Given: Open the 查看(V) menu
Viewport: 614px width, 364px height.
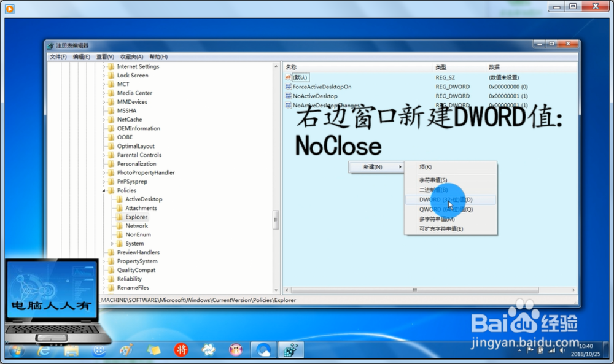Looking at the screenshot, I should point(104,56).
